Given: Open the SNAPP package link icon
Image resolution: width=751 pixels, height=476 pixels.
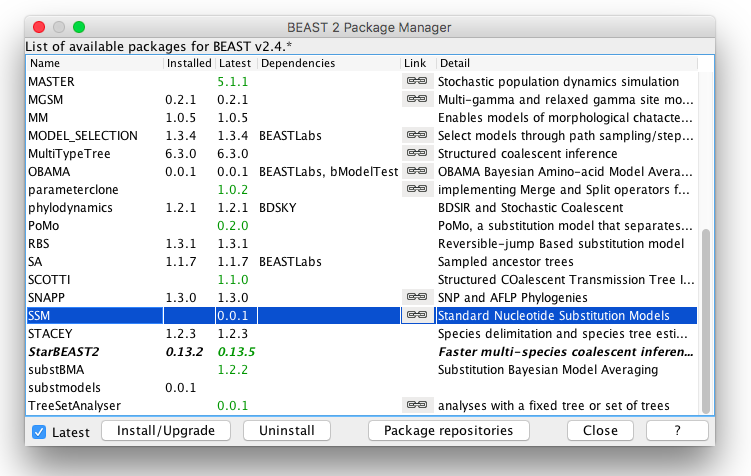Looking at the screenshot, I should [416, 297].
